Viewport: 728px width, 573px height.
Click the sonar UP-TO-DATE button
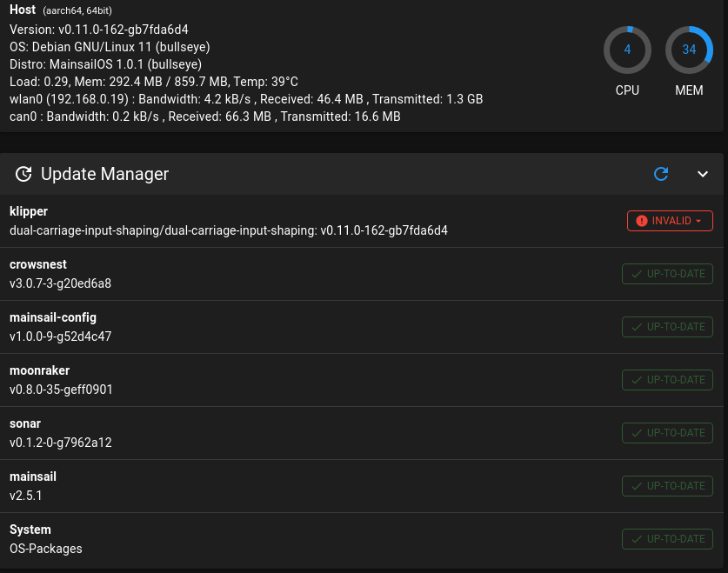coord(667,433)
